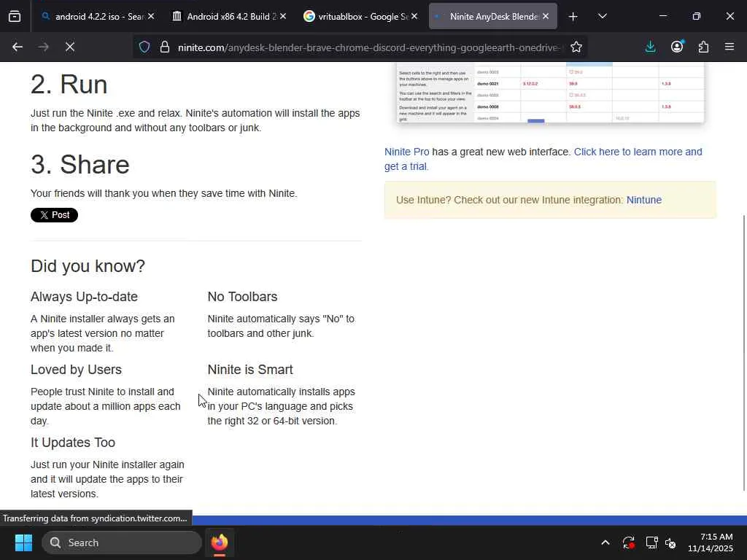Switch to 'android 4.2.2 iso' search tab
Viewport: 747px width, 560px height.
98,17
